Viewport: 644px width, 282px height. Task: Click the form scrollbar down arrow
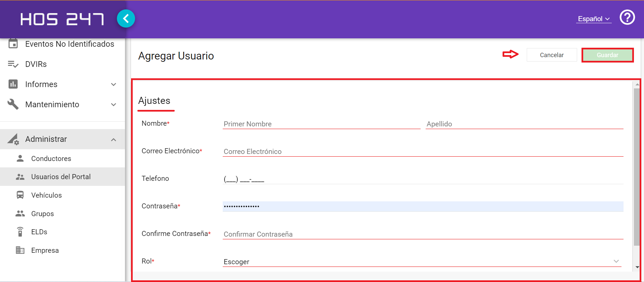coord(637,268)
